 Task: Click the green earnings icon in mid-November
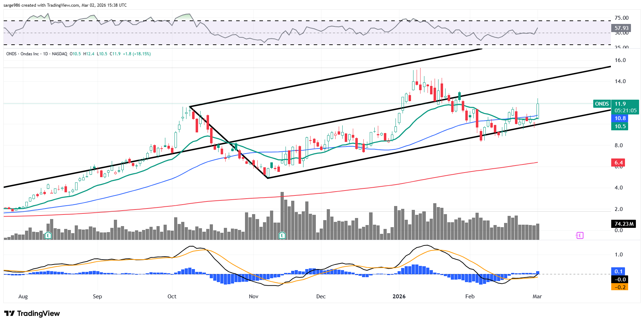tap(282, 235)
